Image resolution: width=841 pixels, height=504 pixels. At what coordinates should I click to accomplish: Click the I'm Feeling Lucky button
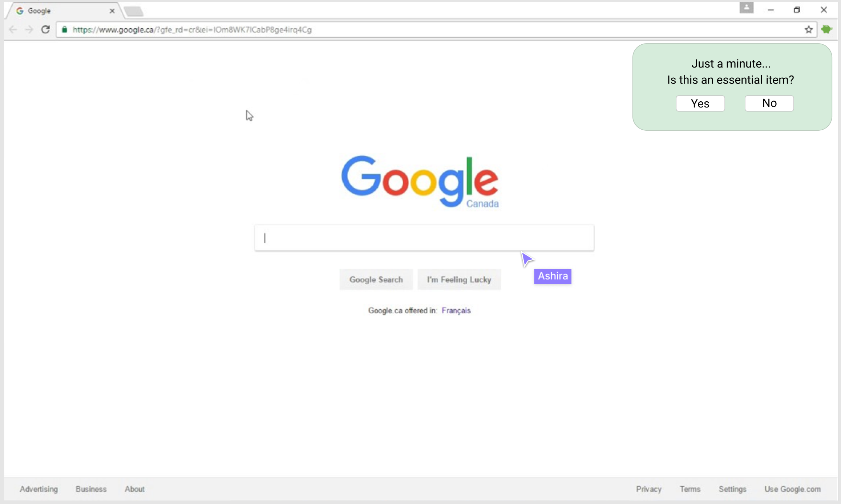tap(459, 280)
